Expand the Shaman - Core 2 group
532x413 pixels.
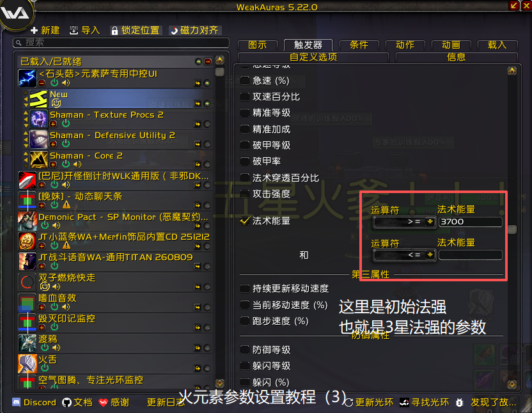tap(53, 164)
